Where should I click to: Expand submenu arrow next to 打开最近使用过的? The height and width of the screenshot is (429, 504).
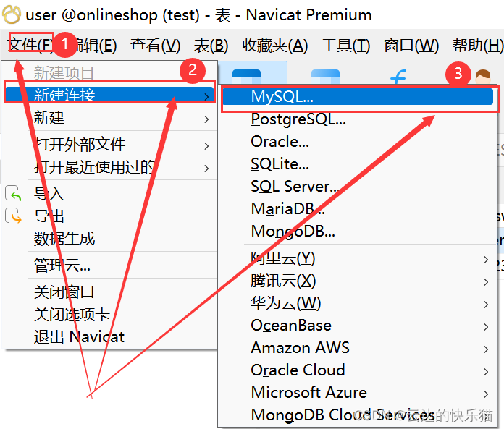(206, 169)
